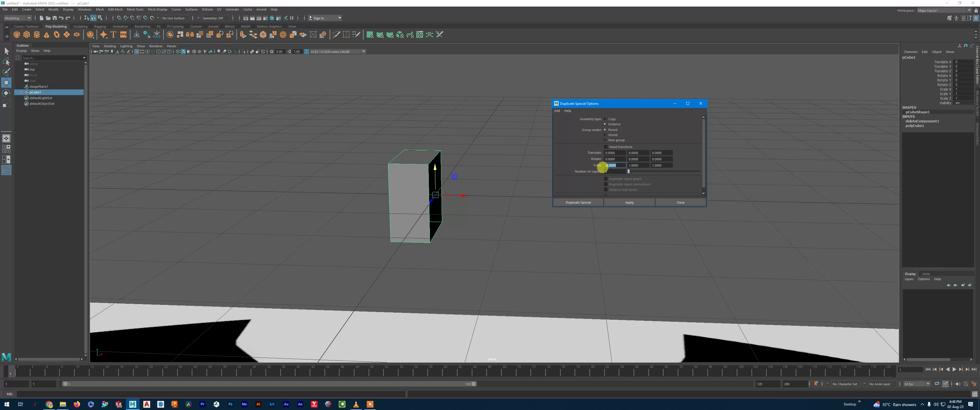Toggle Instance leaf nodes checkbox
The image size is (980, 410).
click(x=606, y=189)
